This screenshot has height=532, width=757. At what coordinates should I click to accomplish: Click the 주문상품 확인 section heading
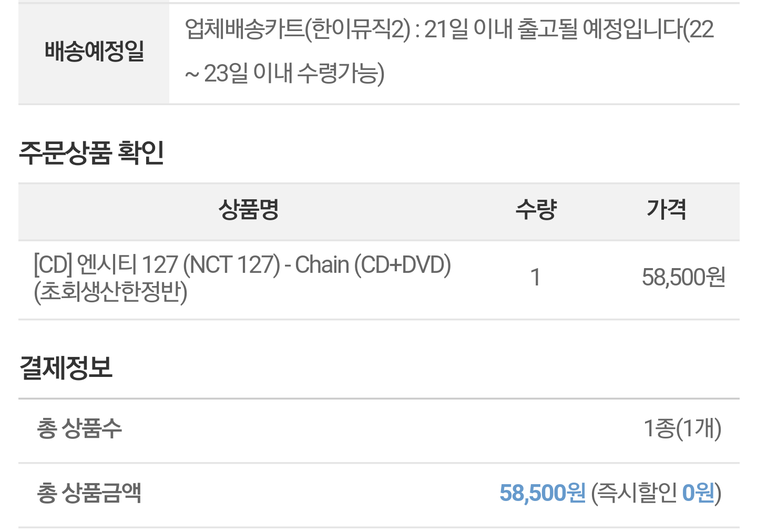[91, 153]
